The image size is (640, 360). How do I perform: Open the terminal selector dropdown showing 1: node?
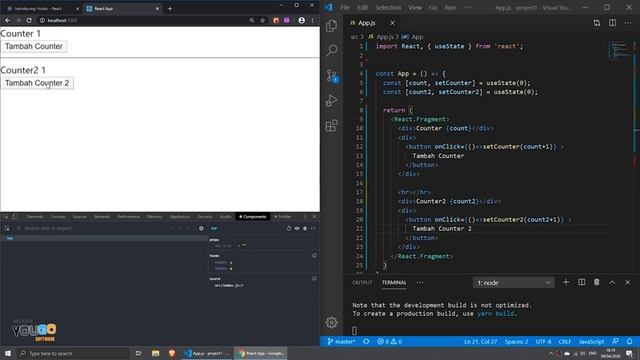tap(513, 282)
